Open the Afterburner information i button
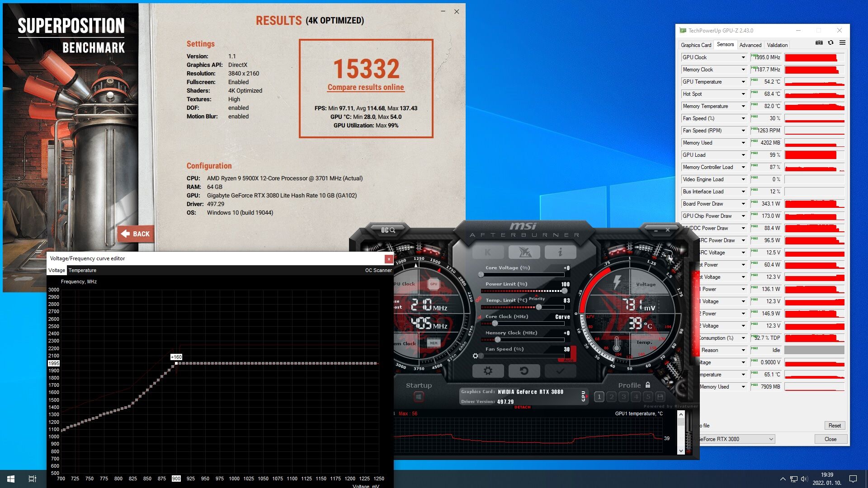Screen dimensions: 868x488 pos(560,252)
